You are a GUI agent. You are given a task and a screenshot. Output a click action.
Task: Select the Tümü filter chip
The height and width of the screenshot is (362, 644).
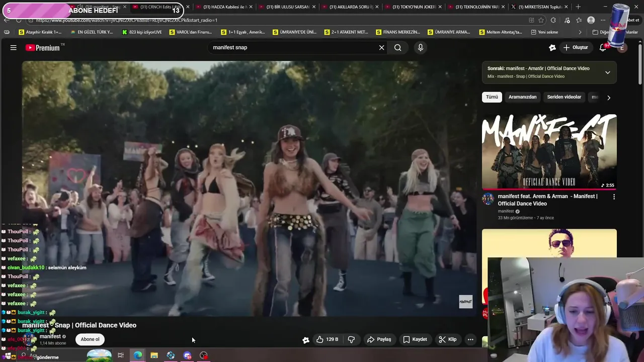point(492,97)
